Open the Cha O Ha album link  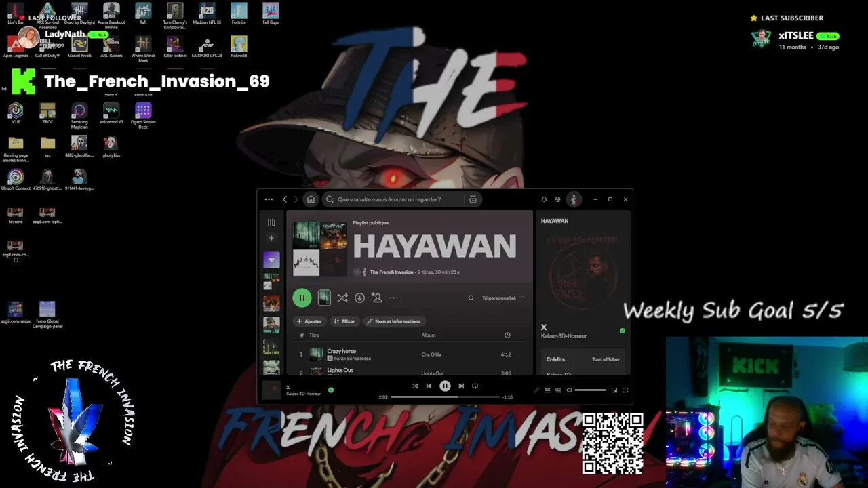pyautogui.click(x=431, y=354)
